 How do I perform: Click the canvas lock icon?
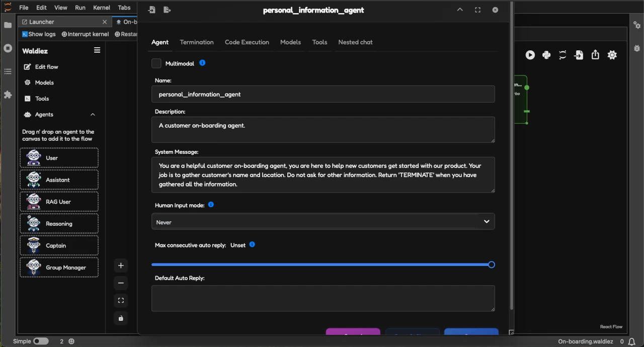pos(121,318)
